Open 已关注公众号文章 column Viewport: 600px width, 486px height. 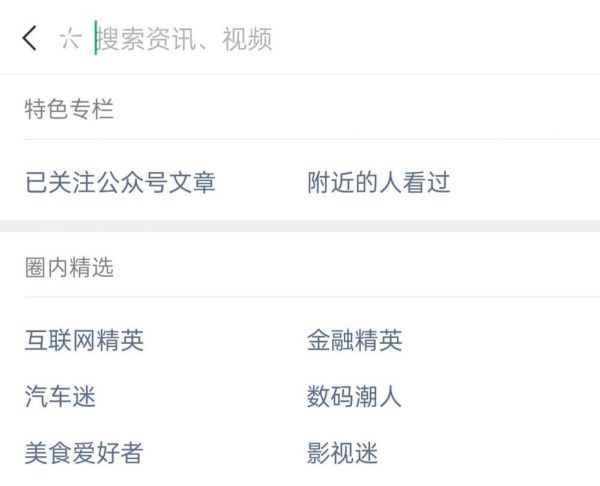point(120,183)
